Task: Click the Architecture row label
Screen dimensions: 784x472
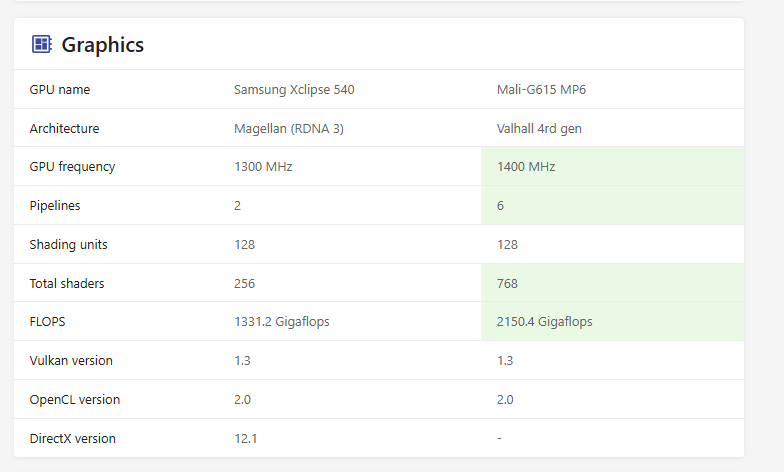Action: pyautogui.click(x=64, y=129)
